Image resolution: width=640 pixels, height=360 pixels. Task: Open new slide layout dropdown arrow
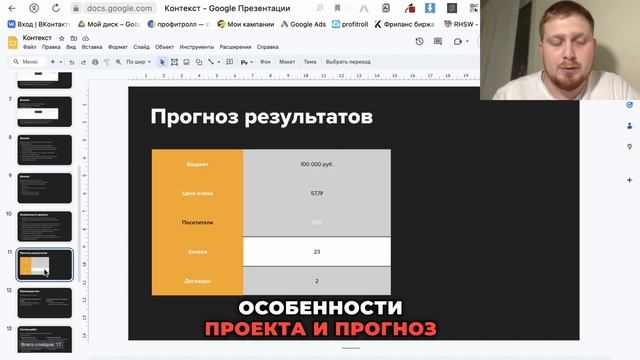point(61,62)
